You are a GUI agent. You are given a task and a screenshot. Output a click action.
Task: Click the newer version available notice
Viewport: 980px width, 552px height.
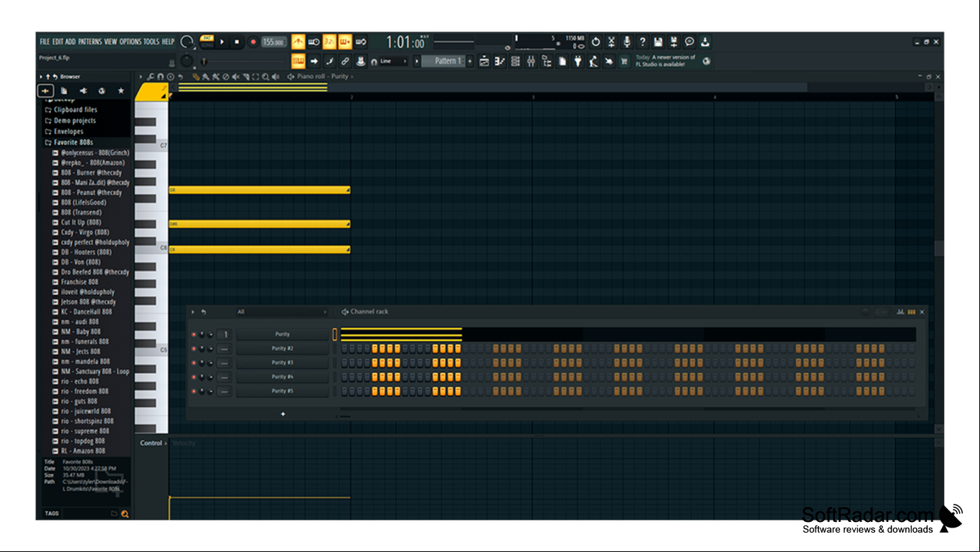(x=666, y=61)
